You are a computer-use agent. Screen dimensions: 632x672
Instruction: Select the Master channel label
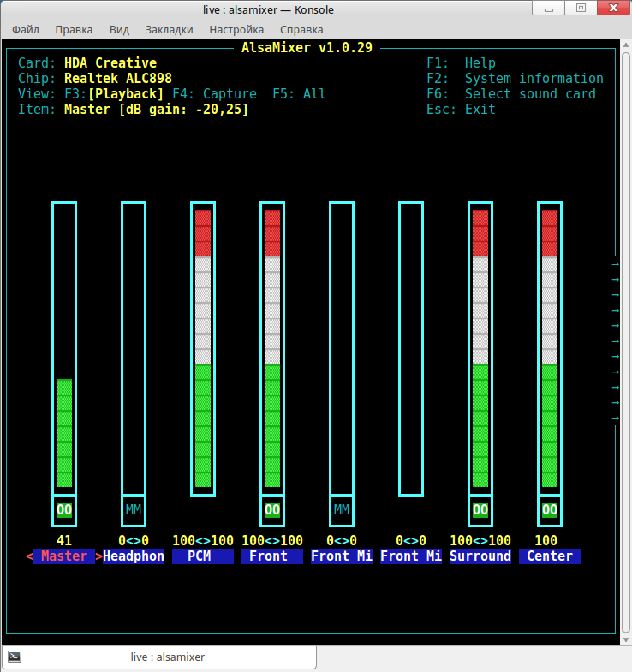pos(64,556)
